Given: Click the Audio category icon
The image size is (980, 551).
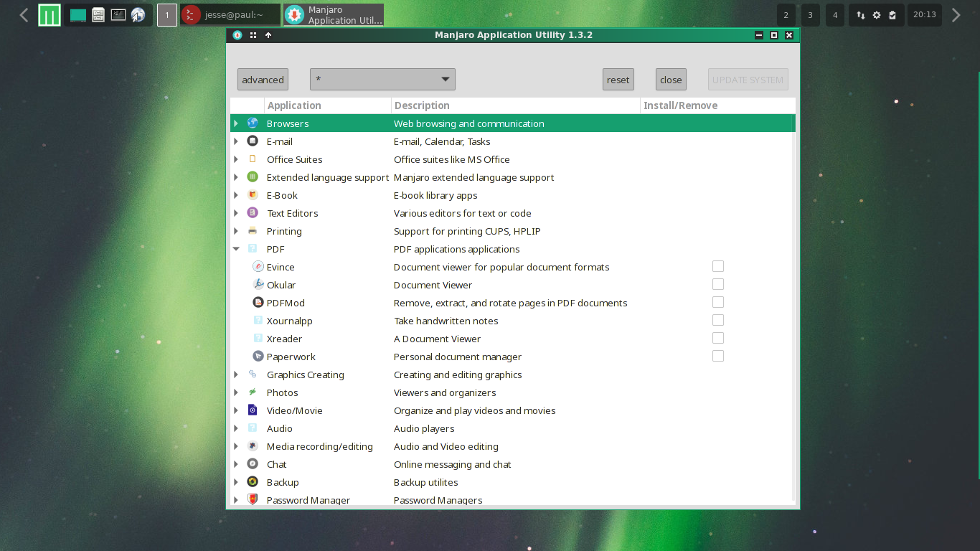Looking at the screenshot, I should [253, 428].
